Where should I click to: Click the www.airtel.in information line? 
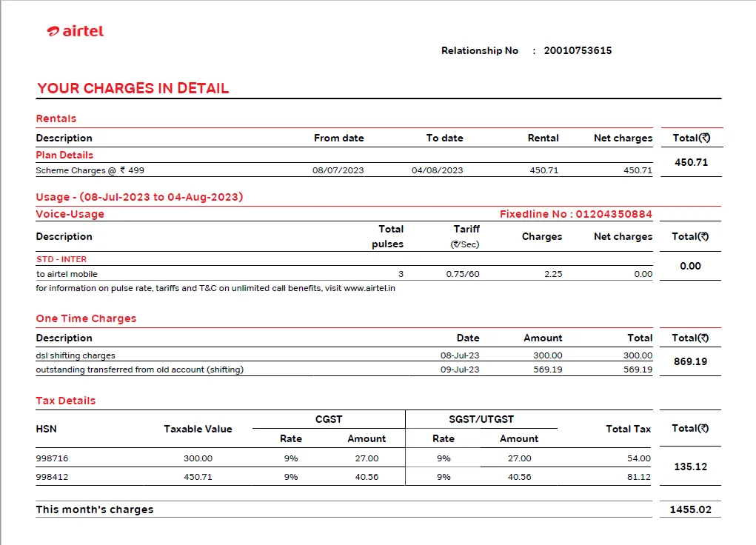[x=215, y=288]
